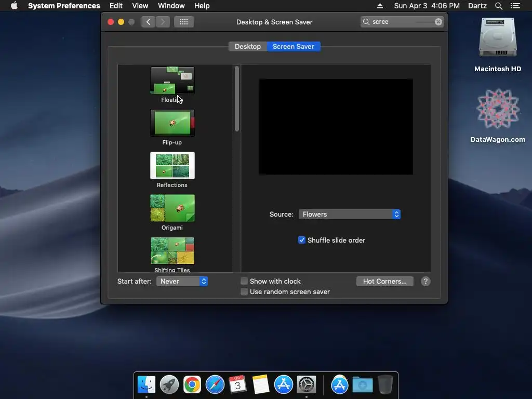
Task: Open the Trash in the Dock
Action: [385, 384]
